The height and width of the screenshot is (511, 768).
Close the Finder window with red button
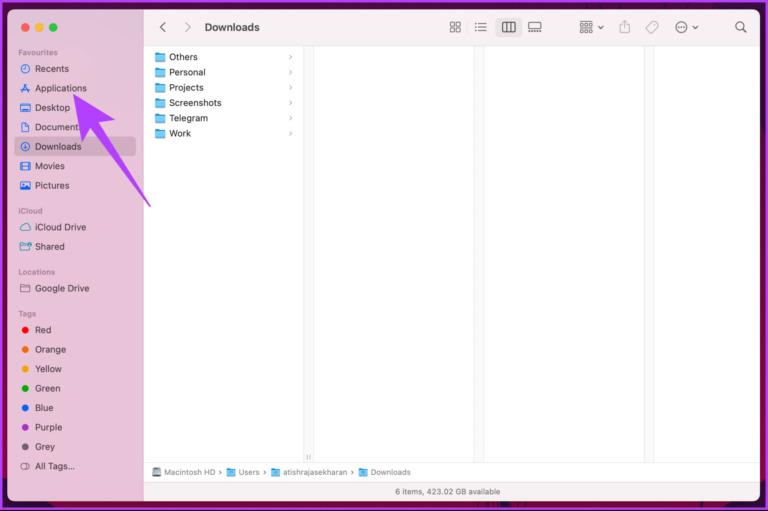(x=25, y=27)
